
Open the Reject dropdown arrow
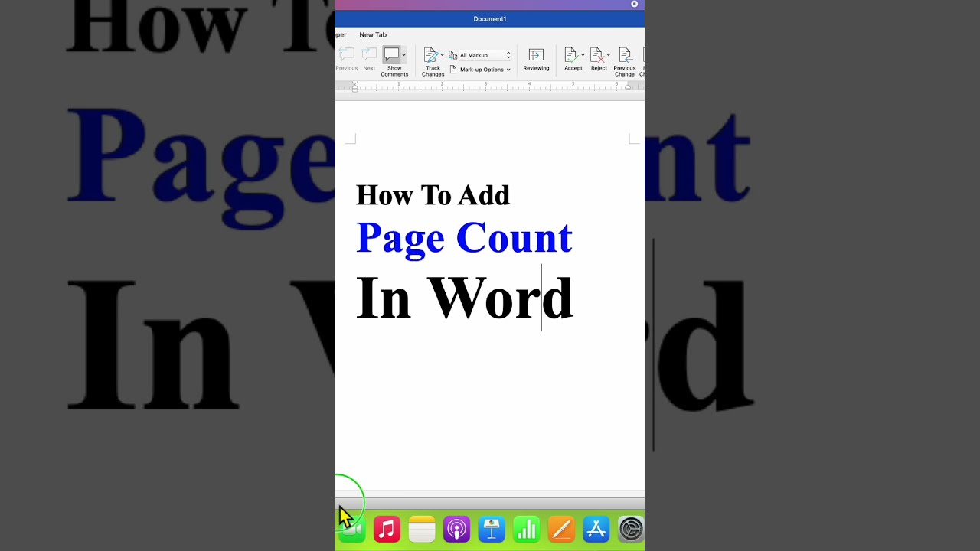coord(609,55)
